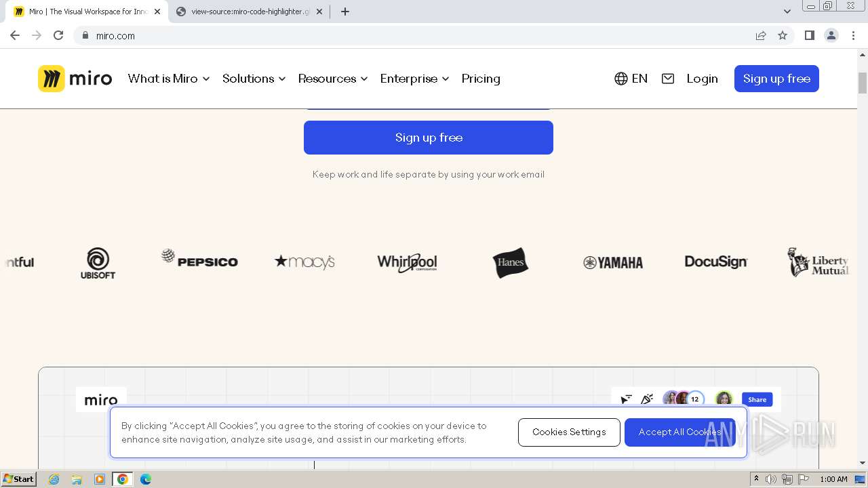Click the Macy's logo
The height and width of the screenshot is (488, 868).
pos(304,262)
